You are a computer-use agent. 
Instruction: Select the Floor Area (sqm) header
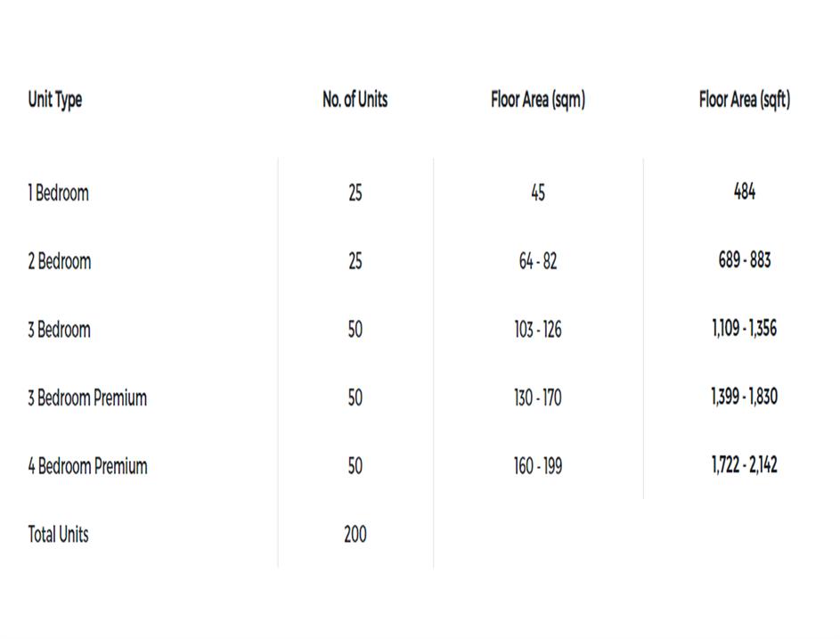(538, 100)
